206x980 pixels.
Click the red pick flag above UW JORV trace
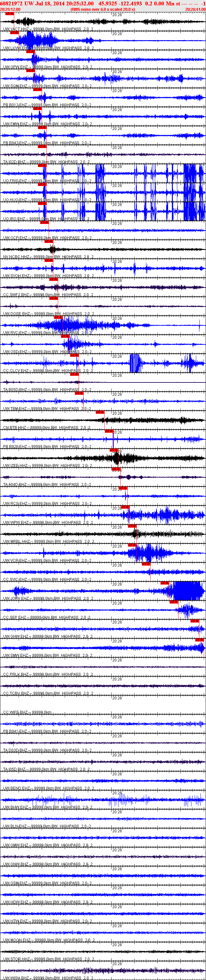tap(165, 583)
